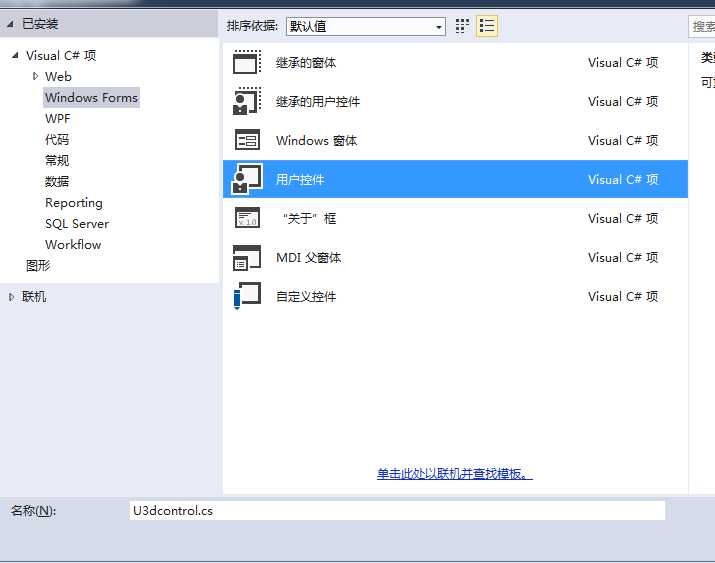This screenshot has height=563, width=715.
Task: Switch to medium icons list view
Action: click(487, 27)
